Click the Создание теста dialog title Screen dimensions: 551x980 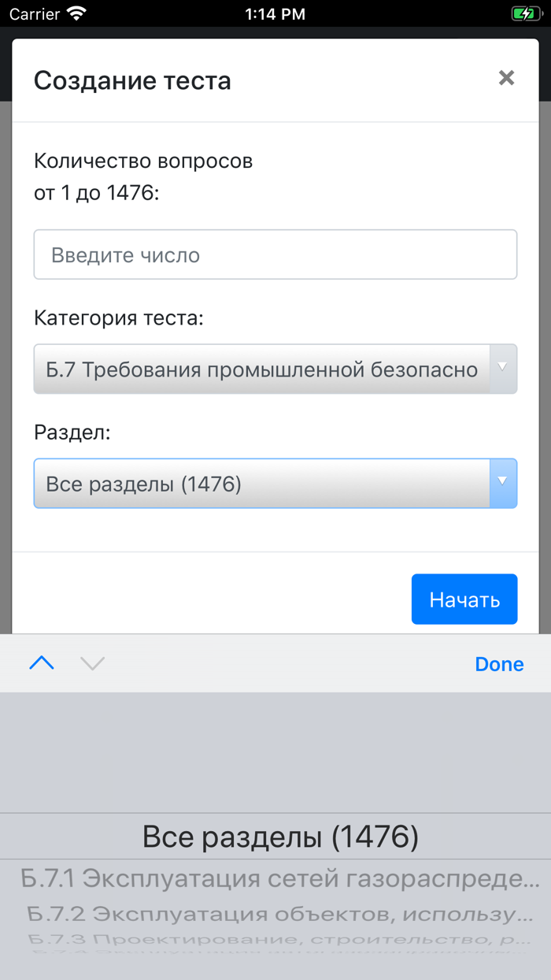131,80
